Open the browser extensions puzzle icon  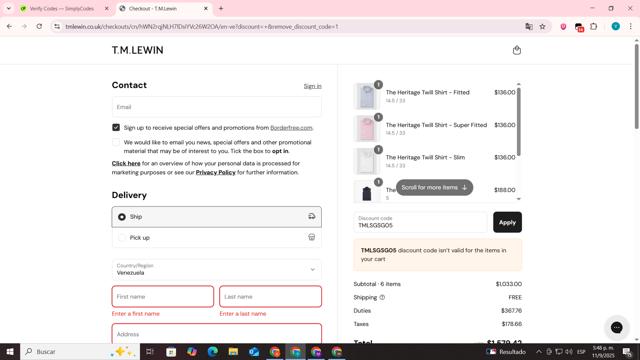[x=593, y=27]
